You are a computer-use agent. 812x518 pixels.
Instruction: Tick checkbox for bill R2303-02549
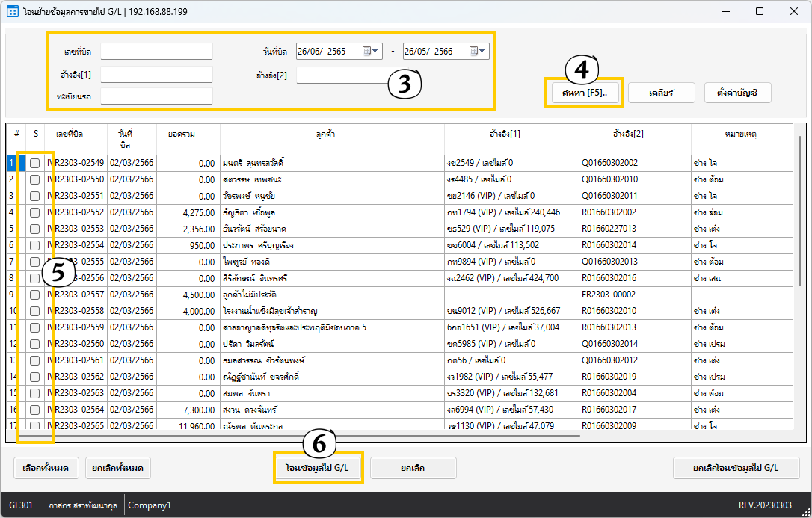click(x=35, y=163)
